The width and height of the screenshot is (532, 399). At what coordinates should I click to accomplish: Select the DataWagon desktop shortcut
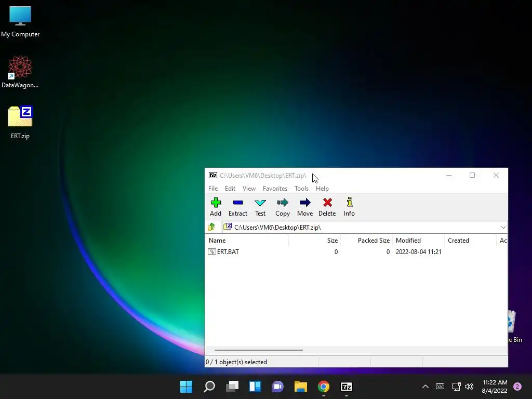tap(20, 72)
